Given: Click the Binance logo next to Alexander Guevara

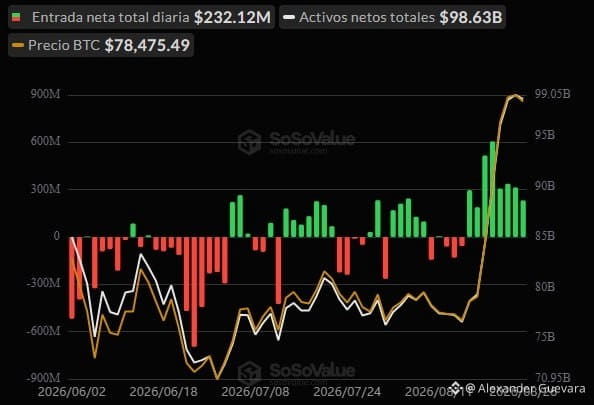Looking at the screenshot, I should coord(456,388).
